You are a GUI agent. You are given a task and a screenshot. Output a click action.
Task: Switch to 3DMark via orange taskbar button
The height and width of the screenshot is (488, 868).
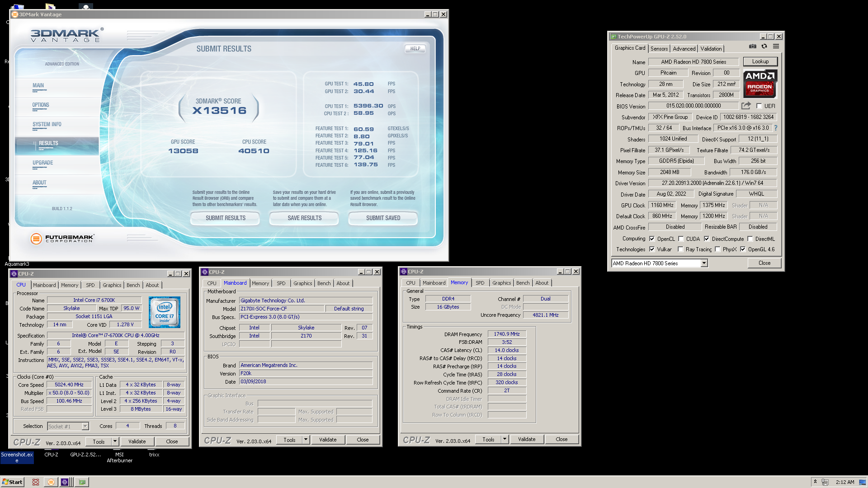coord(51,482)
